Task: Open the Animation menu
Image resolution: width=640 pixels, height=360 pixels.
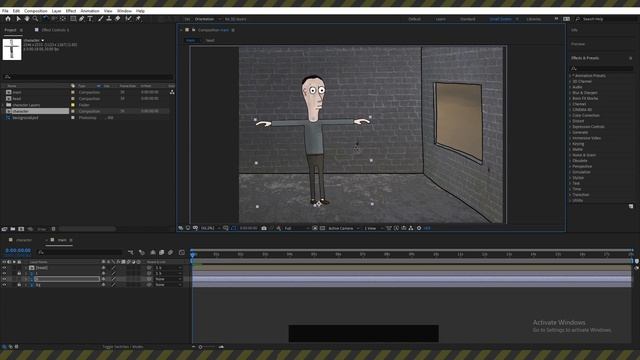Action: tap(90, 11)
